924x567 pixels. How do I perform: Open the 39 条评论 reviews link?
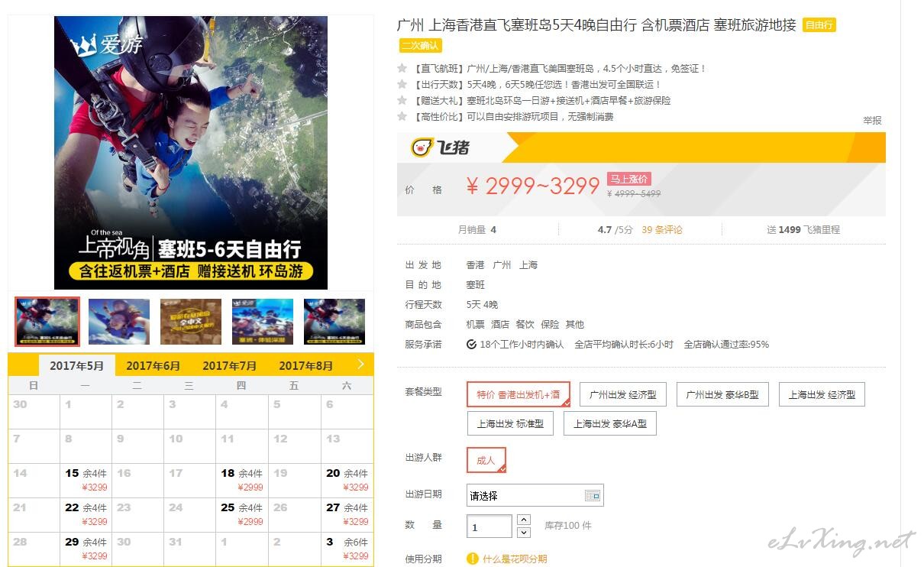662,229
